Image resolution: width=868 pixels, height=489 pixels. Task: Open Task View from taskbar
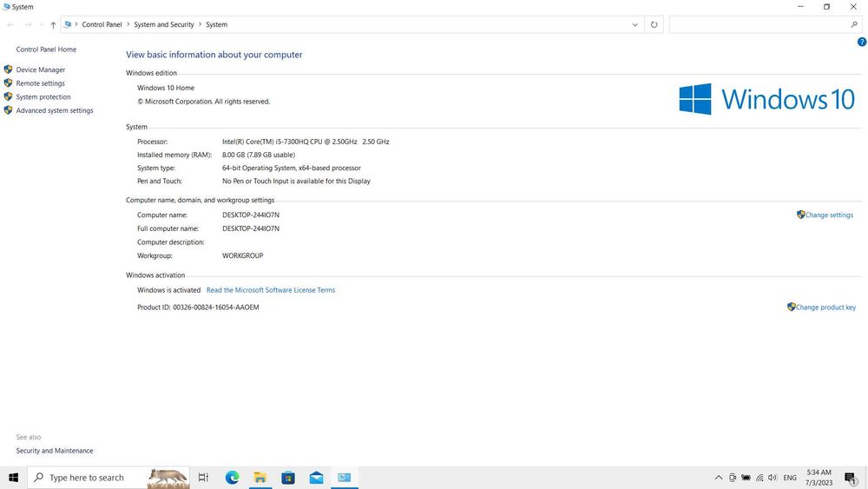203,478
